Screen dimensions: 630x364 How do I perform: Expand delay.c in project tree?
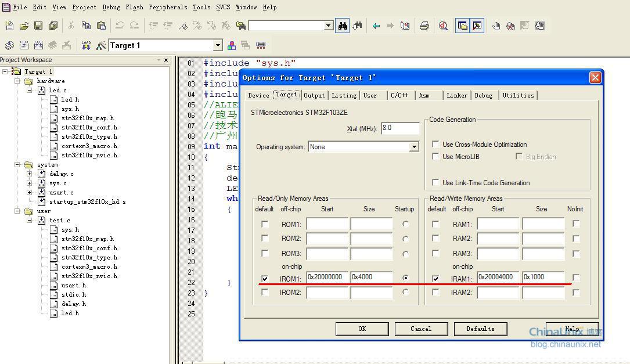pyautogui.click(x=30, y=174)
